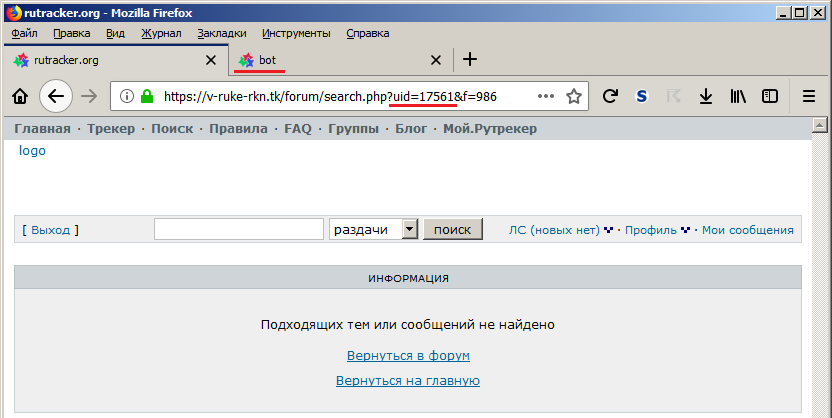Reload the current page
This screenshot has height=418, width=832.
[x=610, y=97]
